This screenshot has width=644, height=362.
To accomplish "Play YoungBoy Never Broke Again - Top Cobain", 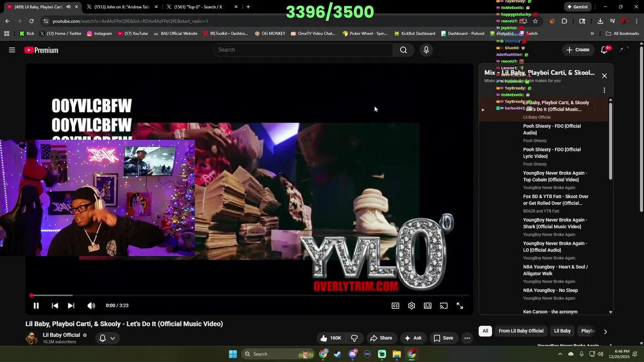I will click(x=555, y=176).
